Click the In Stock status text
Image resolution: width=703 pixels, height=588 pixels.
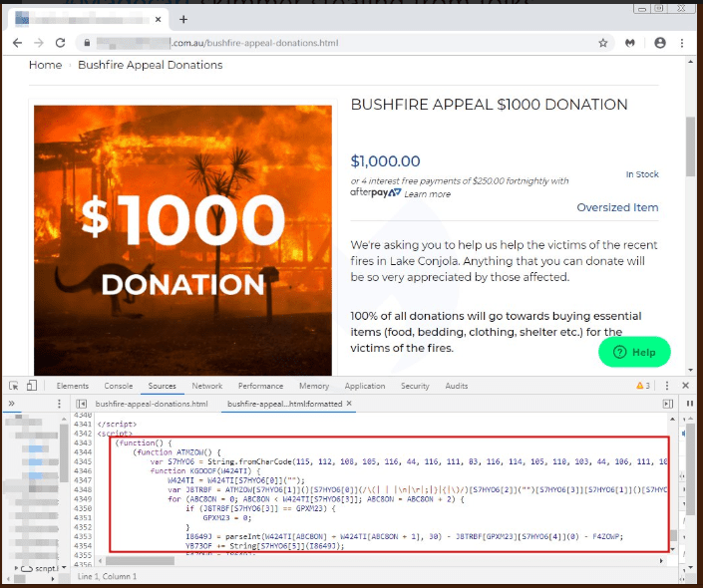point(642,174)
